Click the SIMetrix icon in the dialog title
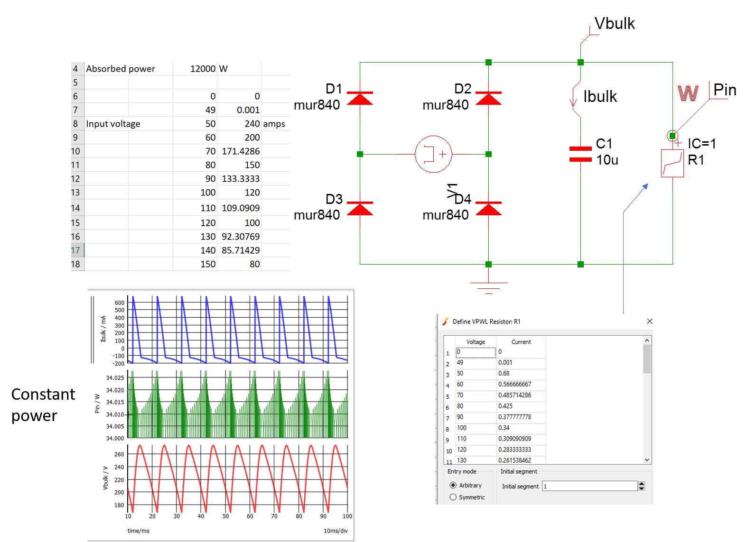The height and width of the screenshot is (542, 756). (445, 321)
